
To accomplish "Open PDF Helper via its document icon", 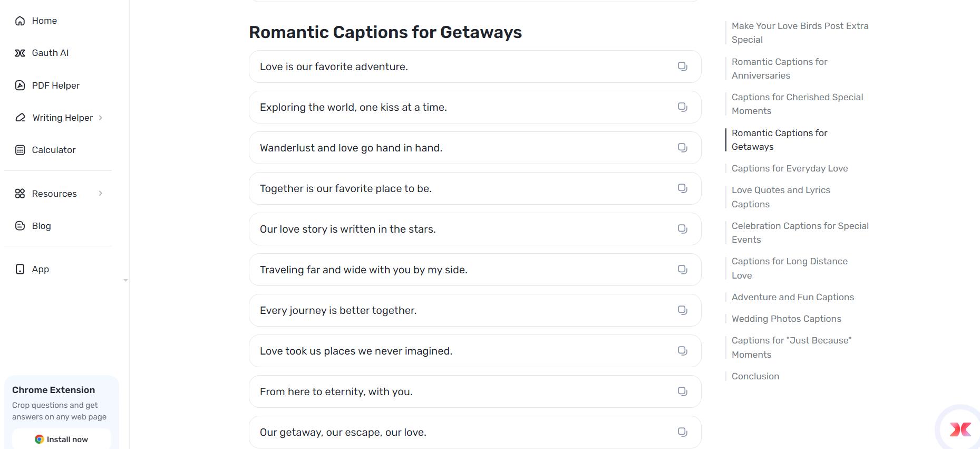I will point(20,85).
